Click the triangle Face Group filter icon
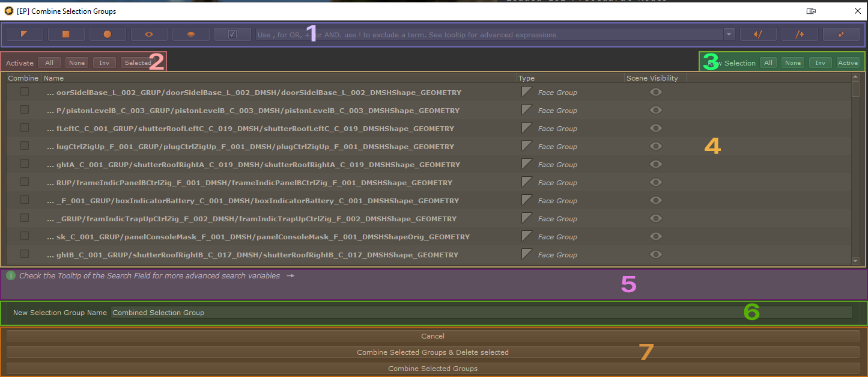 [25, 34]
